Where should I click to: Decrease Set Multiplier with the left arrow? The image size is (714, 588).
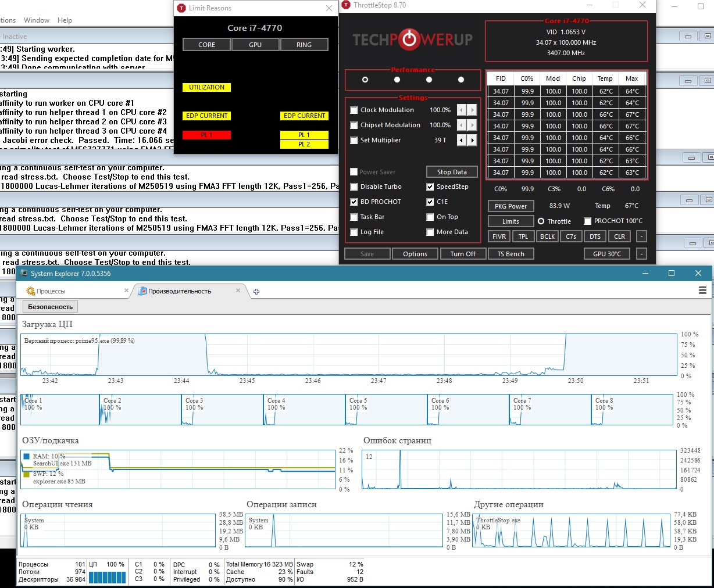pos(462,140)
